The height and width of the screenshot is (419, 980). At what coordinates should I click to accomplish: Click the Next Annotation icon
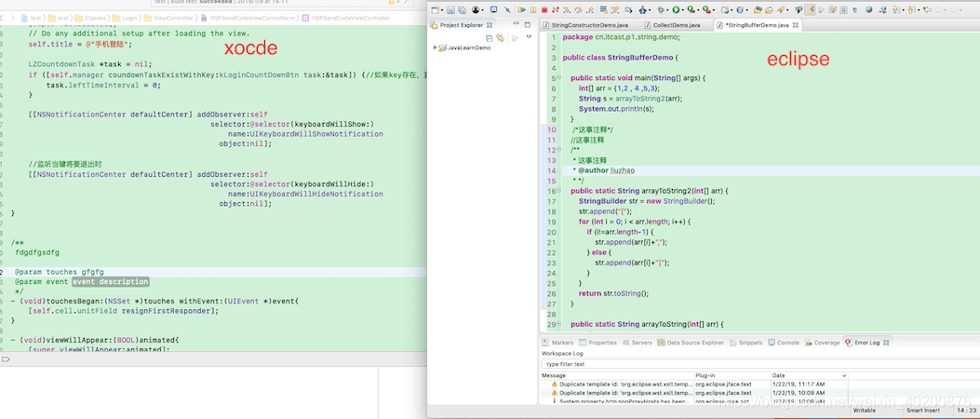(x=895, y=10)
